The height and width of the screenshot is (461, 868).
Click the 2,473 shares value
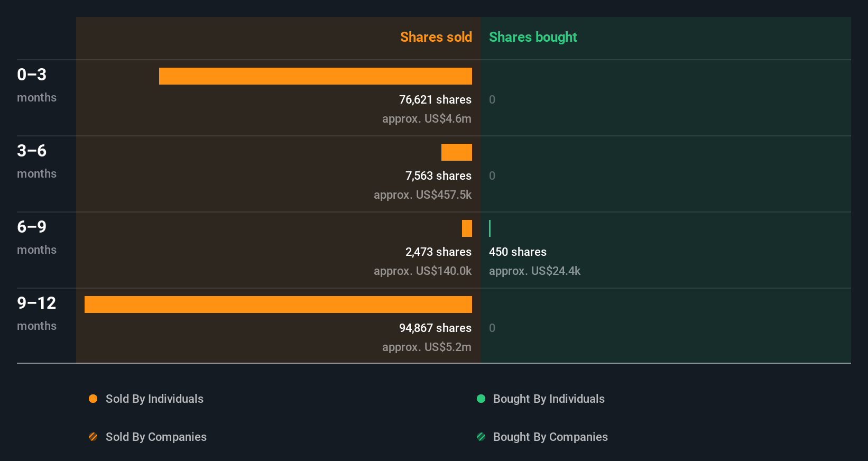tap(438, 252)
